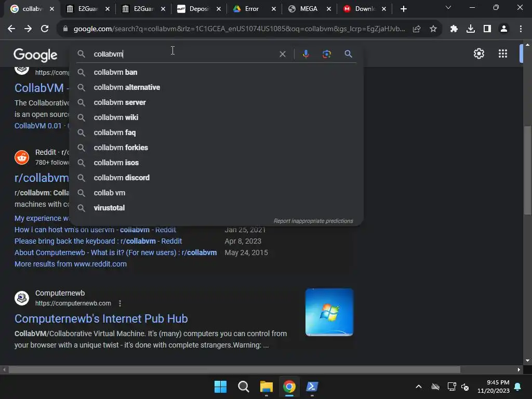This screenshot has height=399, width=532.
Task: Open 'Computernewb's Internet Pub Hub' result
Action: pyautogui.click(x=101, y=318)
